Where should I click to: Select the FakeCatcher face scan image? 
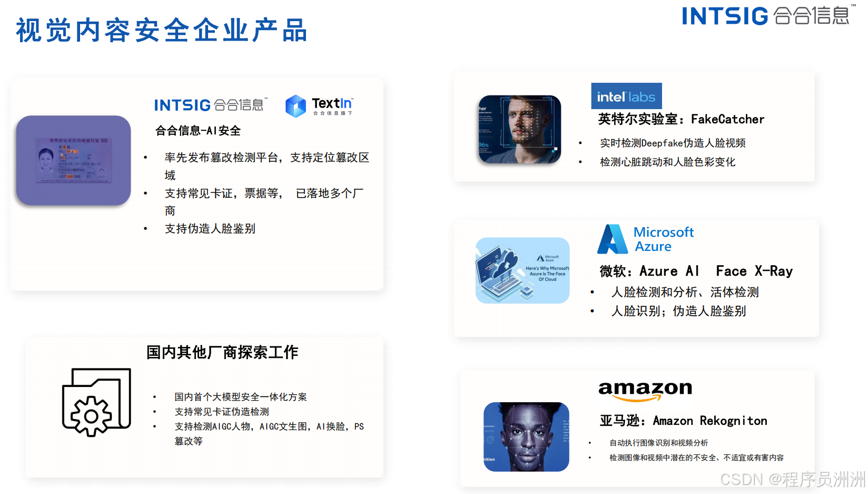tap(519, 129)
